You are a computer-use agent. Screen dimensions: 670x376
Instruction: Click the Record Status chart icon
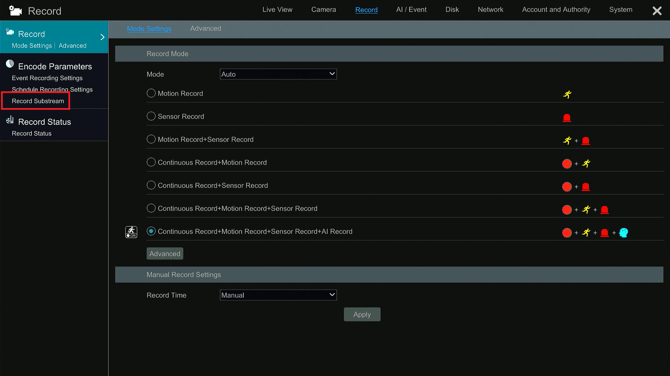click(10, 120)
